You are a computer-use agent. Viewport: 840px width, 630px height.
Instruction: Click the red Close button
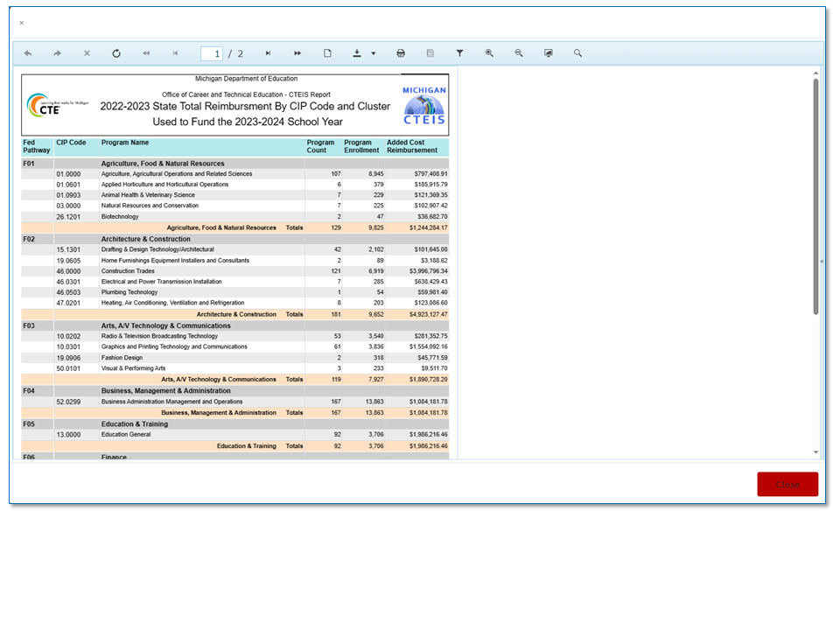[x=787, y=485]
